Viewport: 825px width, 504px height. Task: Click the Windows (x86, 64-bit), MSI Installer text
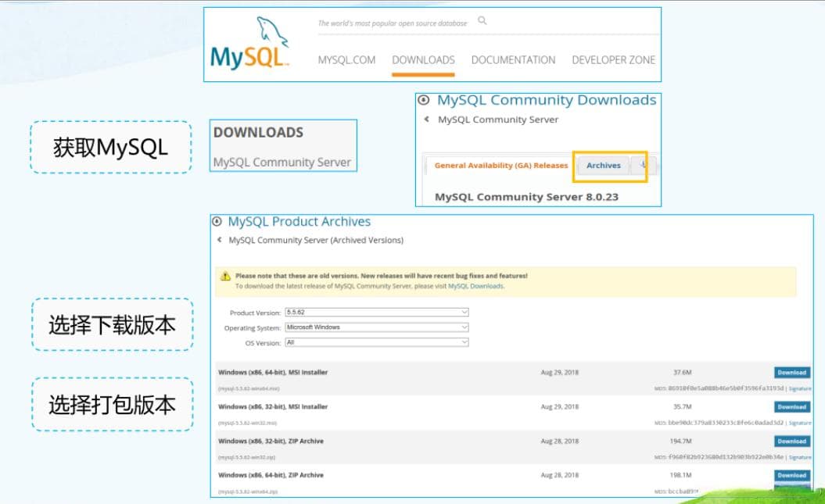click(273, 373)
